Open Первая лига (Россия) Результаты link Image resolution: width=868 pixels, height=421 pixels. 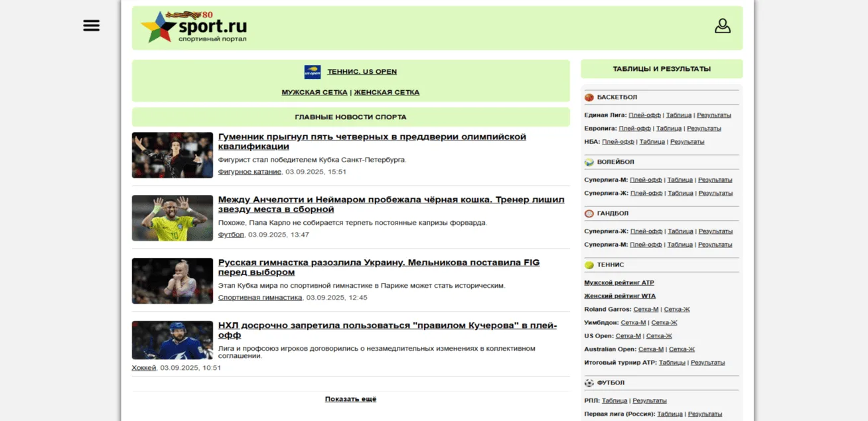(x=705, y=414)
